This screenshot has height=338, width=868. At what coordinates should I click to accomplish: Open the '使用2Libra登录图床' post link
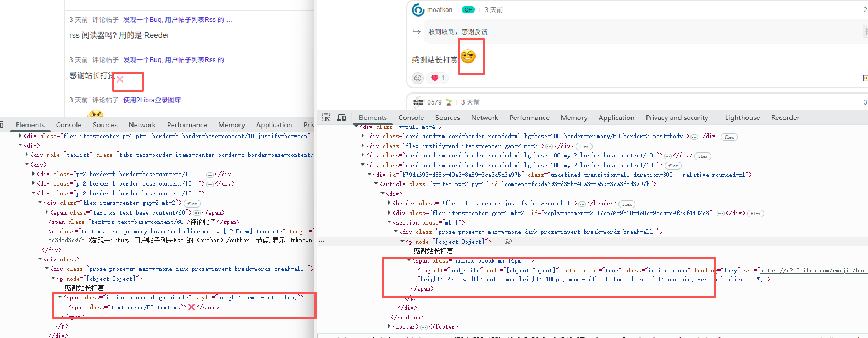click(x=152, y=100)
